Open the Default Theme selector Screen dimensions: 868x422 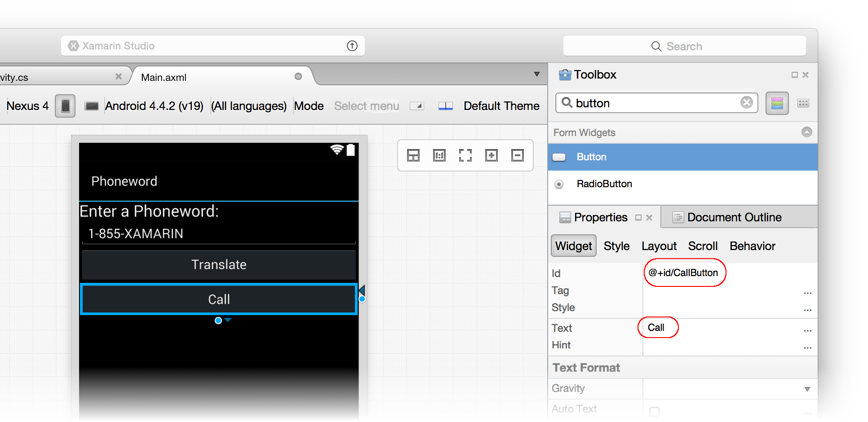click(501, 106)
